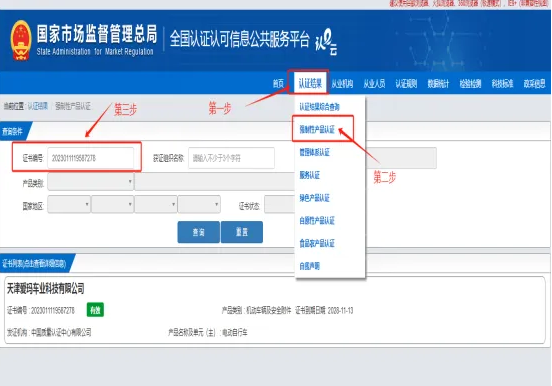Screen dimensions: 552x386
Task: Click the 全国认证认可信息公共服务平台 title
Action: 239,39
